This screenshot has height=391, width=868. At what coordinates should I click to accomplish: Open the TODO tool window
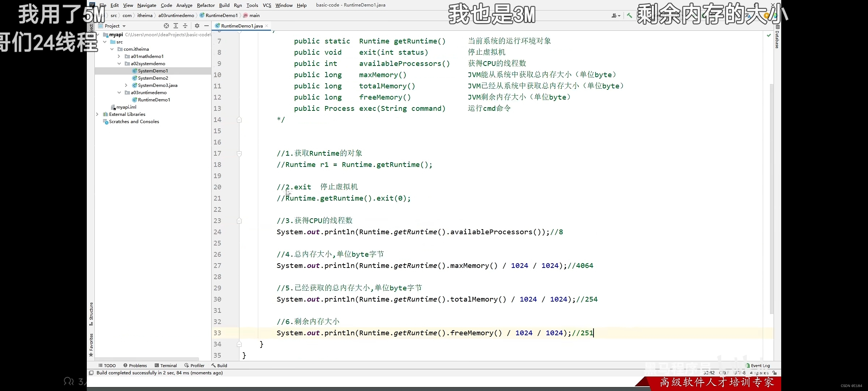[107, 365]
